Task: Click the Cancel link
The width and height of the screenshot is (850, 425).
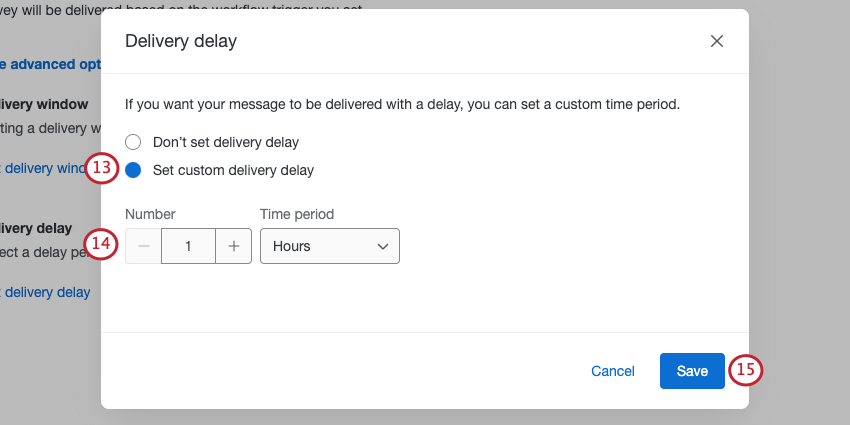Action: pos(612,371)
